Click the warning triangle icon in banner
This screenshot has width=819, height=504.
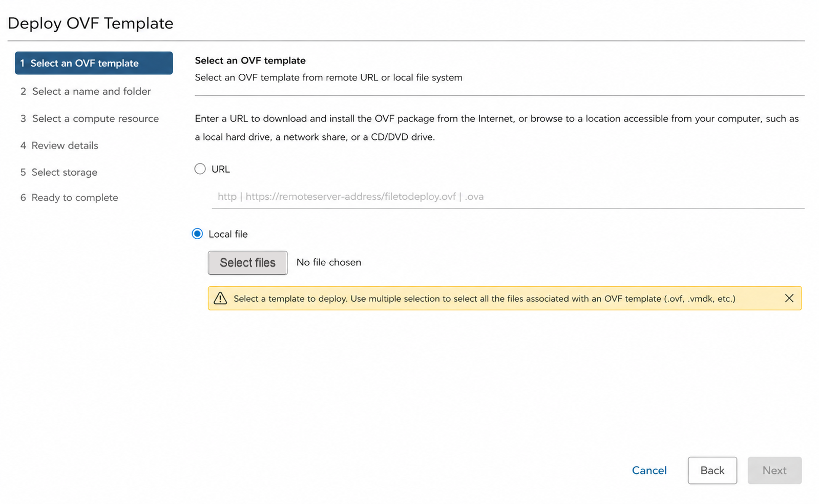[220, 298]
